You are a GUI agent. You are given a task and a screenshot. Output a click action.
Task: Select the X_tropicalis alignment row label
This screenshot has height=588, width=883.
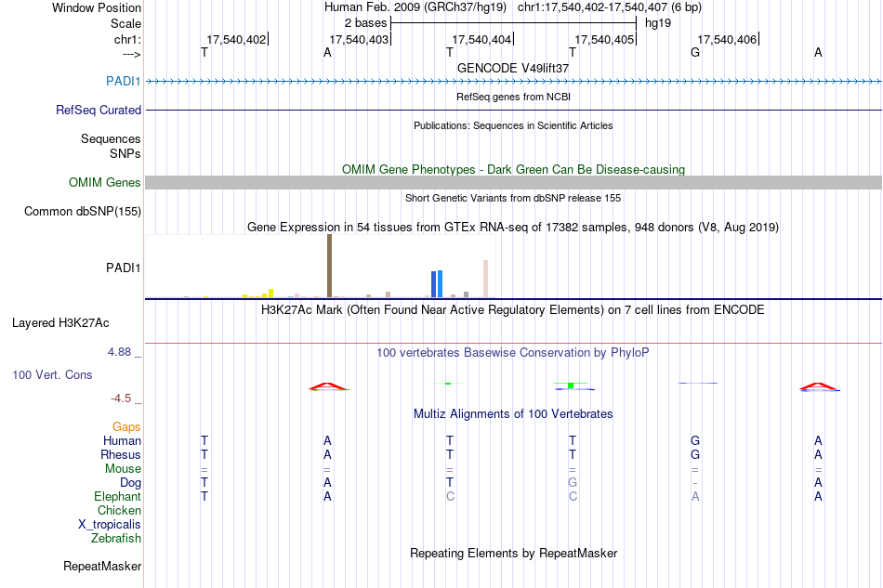pyautogui.click(x=110, y=525)
